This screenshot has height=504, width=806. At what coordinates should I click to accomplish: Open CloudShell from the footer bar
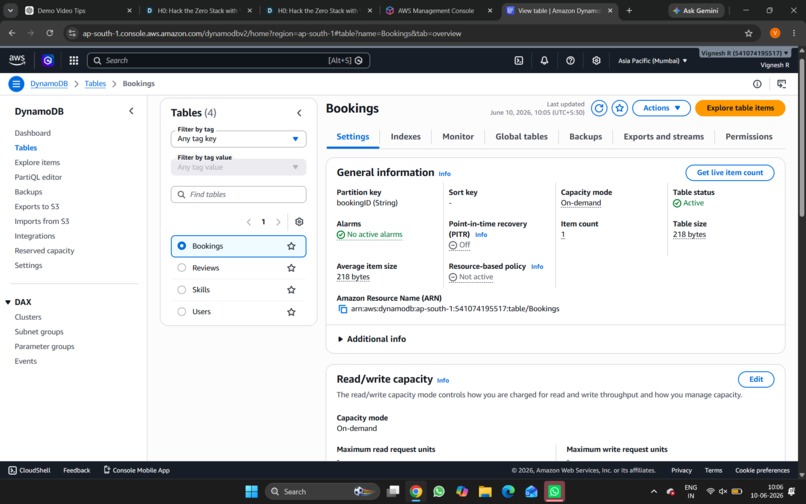[29, 470]
